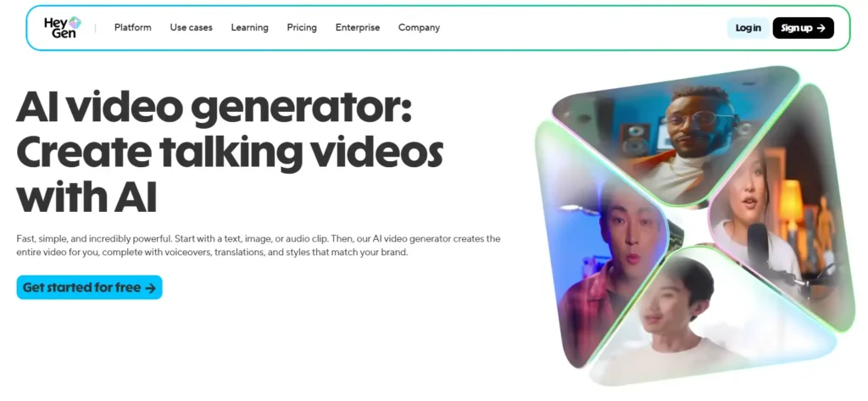Click the Log in button
This screenshot has height=401, width=868.
748,28
